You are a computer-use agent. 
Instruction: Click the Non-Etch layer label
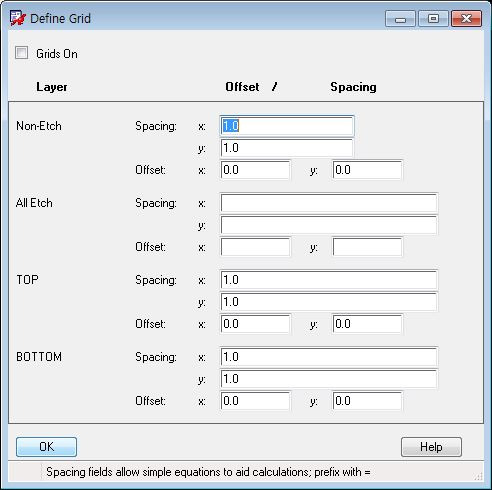39,126
